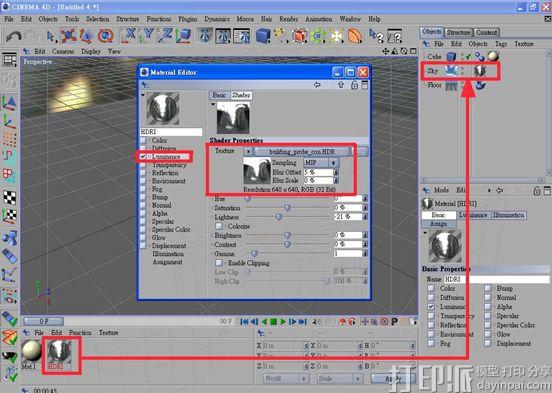This screenshot has width=552, height=393.
Task: Click the help pointer question icon
Action: [x=376, y=36]
